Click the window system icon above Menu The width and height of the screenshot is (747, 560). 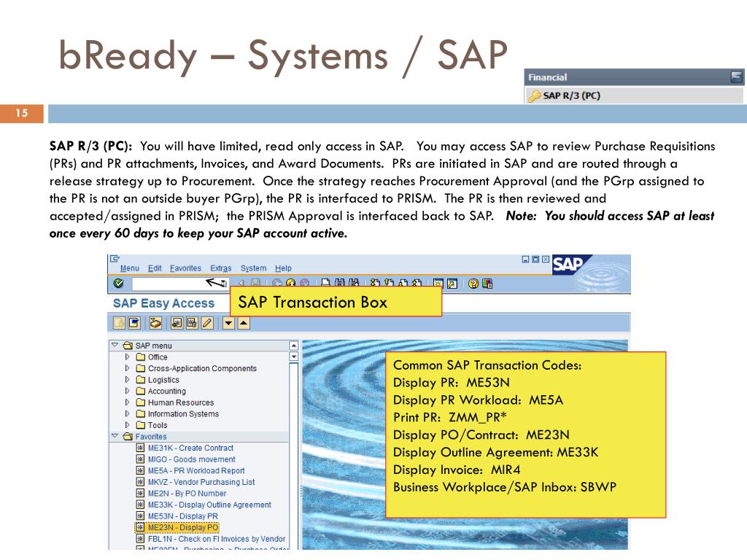tap(115, 259)
